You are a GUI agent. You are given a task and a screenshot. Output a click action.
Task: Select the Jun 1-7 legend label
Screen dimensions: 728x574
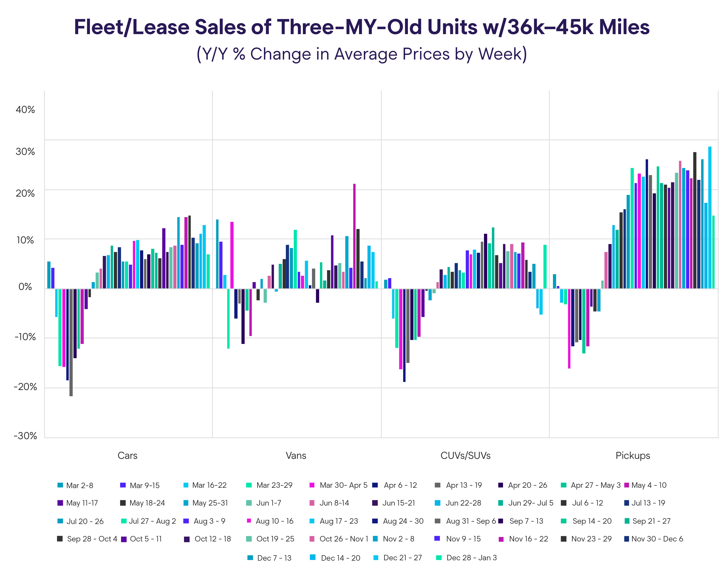(268, 503)
